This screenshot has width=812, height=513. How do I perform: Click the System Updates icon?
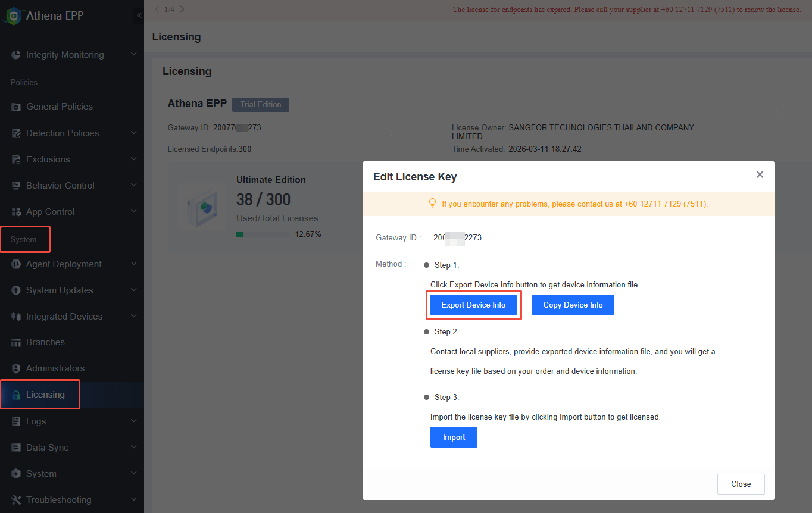click(x=16, y=290)
